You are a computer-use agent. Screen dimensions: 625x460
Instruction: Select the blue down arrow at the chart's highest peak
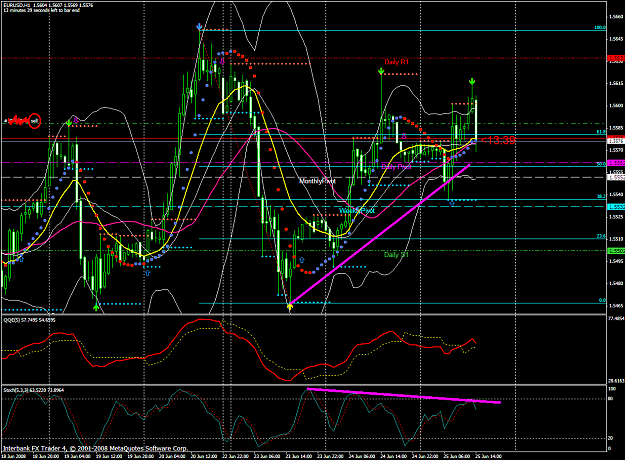pos(199,26)
